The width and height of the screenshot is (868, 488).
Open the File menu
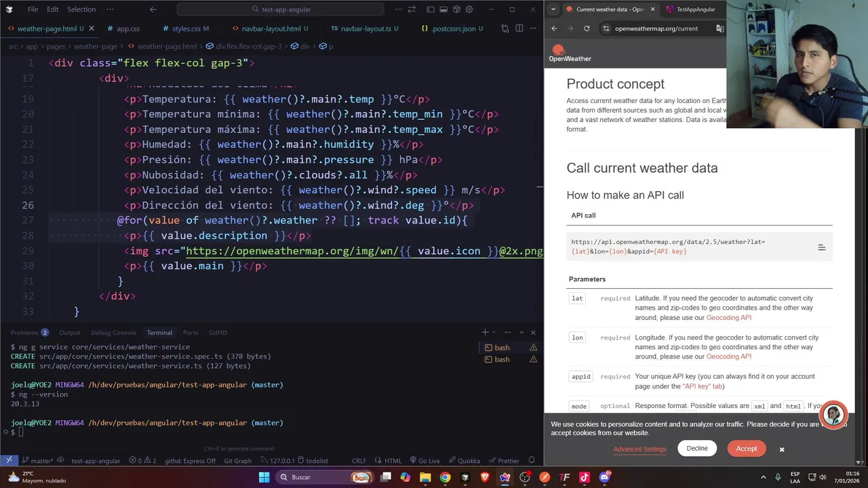[33, 9]
